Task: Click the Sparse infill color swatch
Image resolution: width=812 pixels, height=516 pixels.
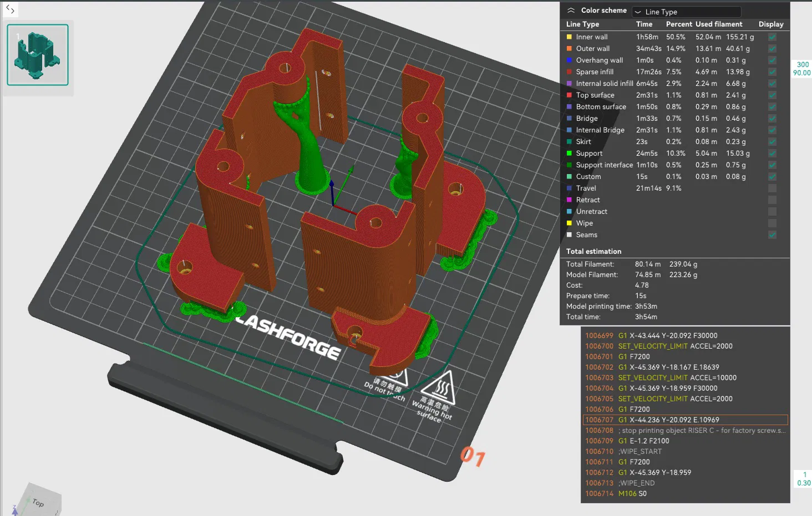Action: click(x=569, y=72)
